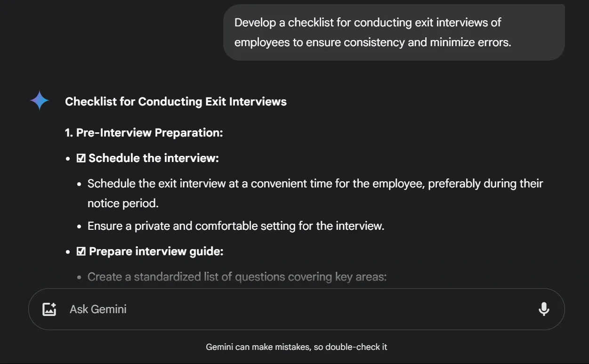Click the Schedule the interview bold label
This screenshot has width=589, height=364.
(153, 158)
